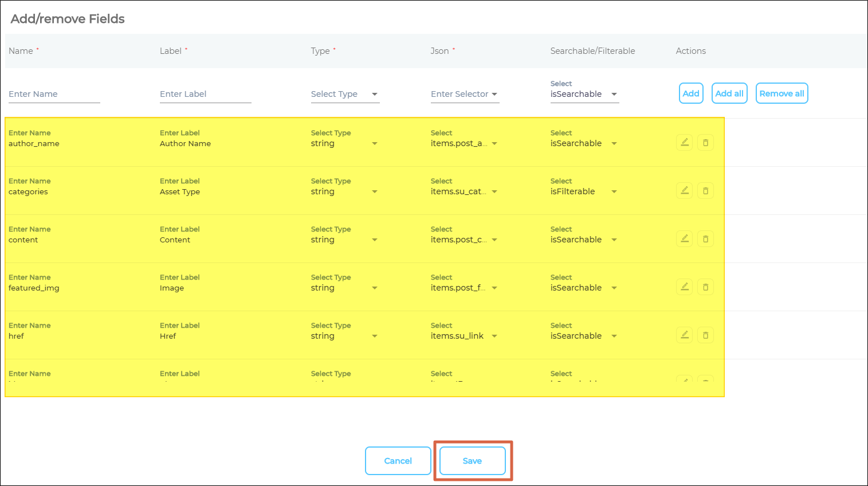868x486 pixels.
Task: Remove the featured_img row with trash icon
Action: coord(705,287)
